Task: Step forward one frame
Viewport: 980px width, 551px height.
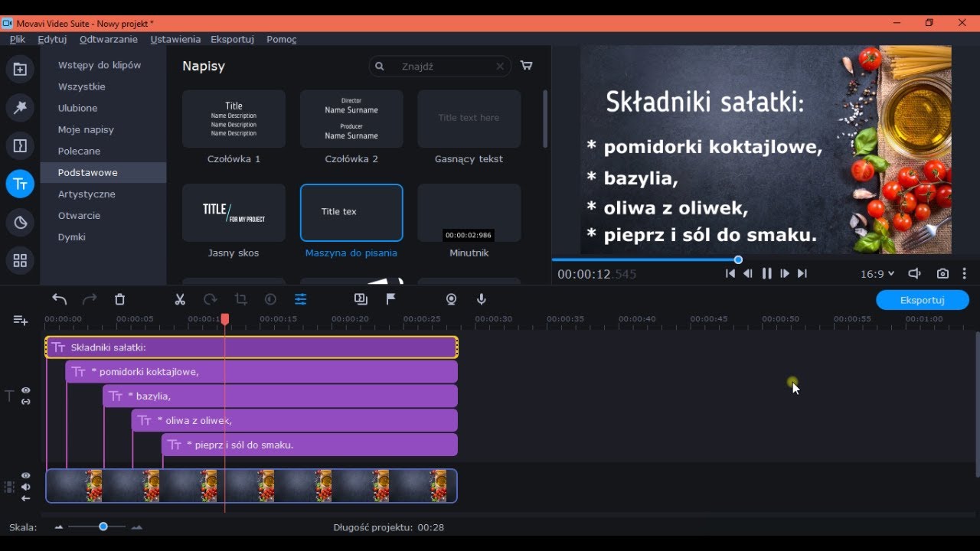Action: (x=785, y=273)
